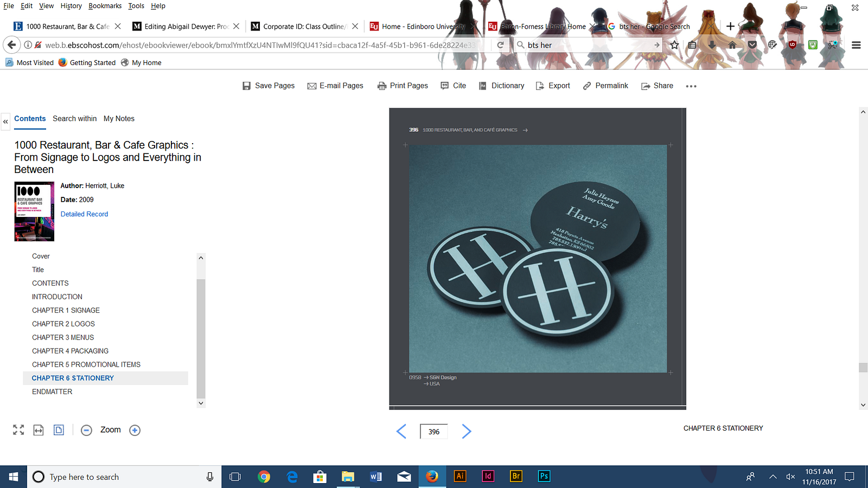Click the Export tool
Viewport: 868px width, 488px height.
point(553,86)
